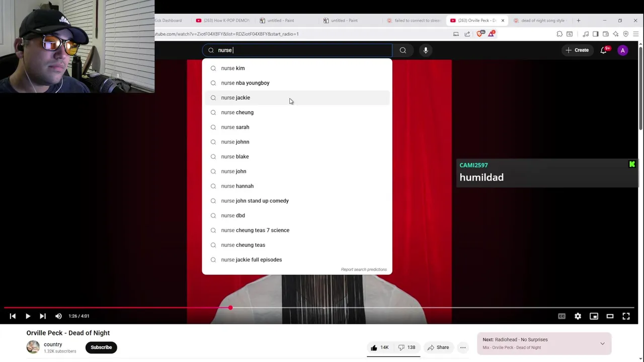Click the Share button below video
The height and width of the screenshot is (362, 644).
(x=438, y=347)
